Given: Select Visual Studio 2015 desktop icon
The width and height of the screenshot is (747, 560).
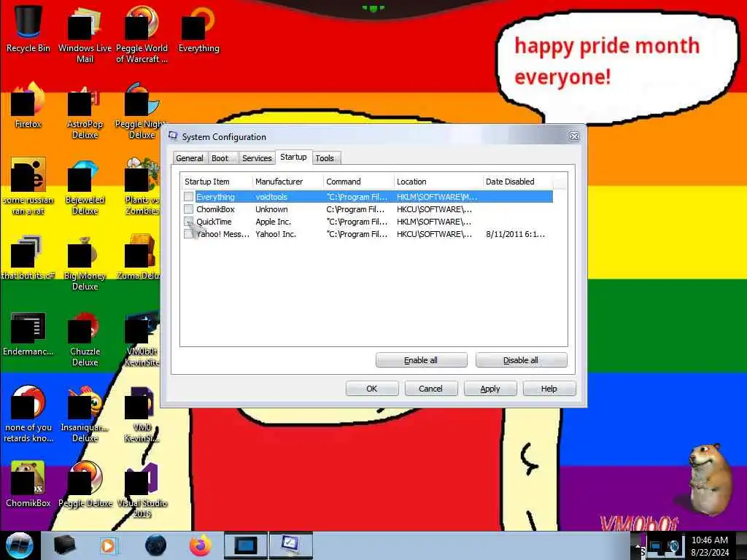Looking at the screenshot, I should coord(142,489).
